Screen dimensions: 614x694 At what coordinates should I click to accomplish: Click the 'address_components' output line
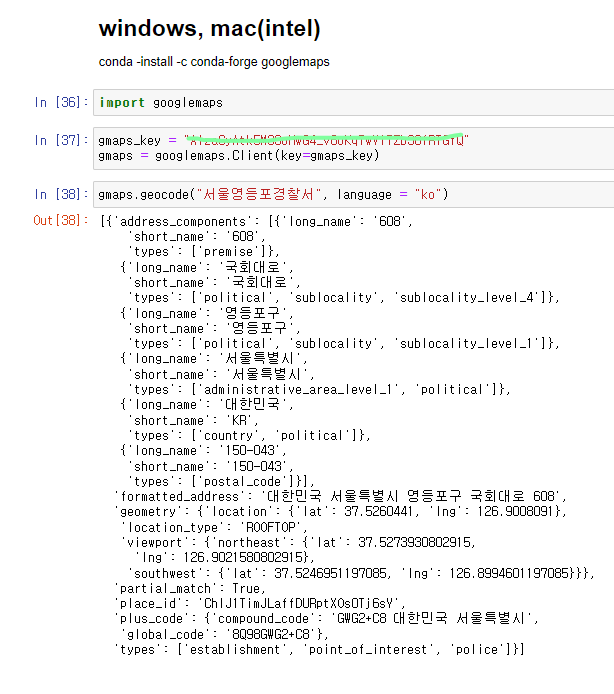(256, 221)
